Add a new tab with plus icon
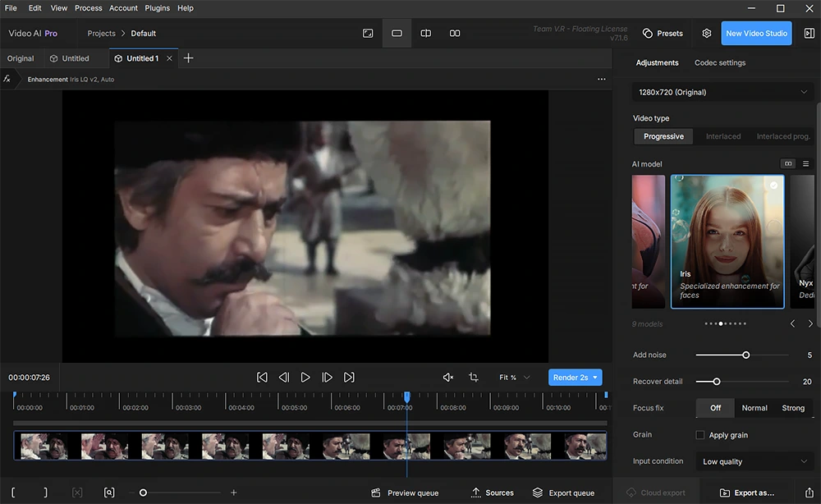This screenshot has width=821, height=504. 189,58
